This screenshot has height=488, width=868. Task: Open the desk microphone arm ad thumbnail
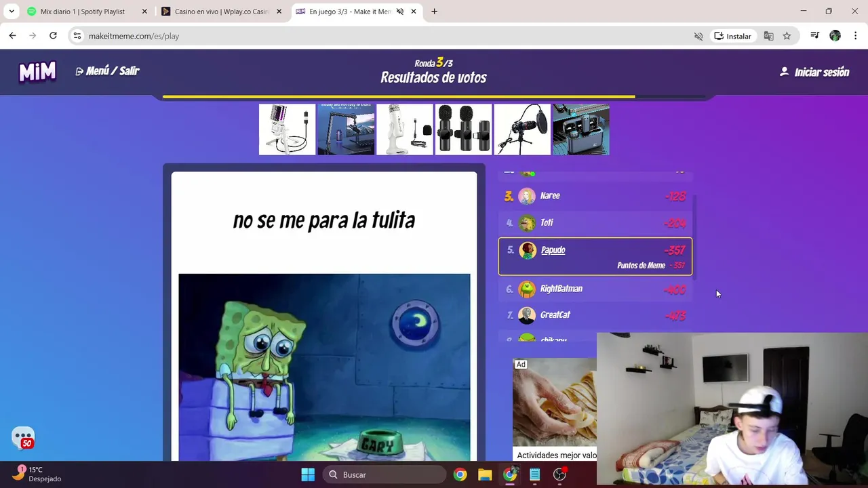point(346,129)
